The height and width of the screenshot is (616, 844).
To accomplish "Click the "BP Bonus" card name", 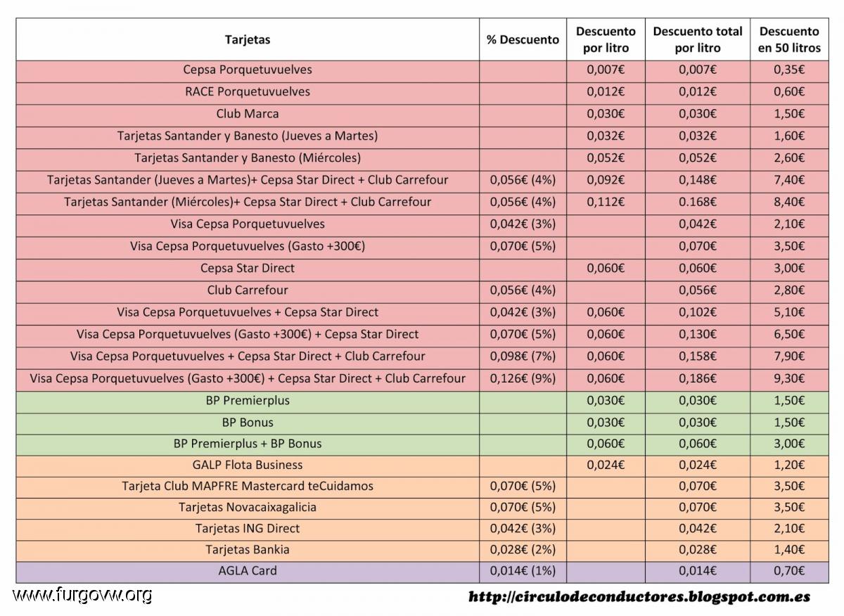I will [248, 422].
